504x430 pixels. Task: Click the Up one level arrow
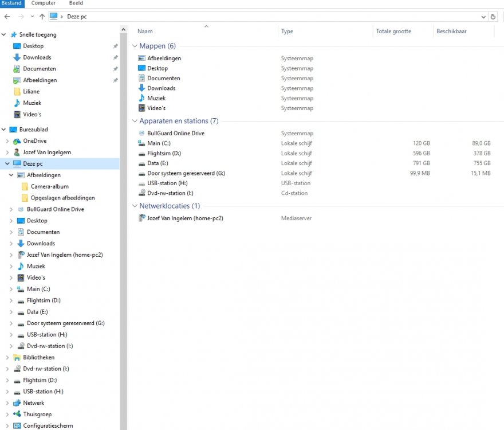pos(42,17)
